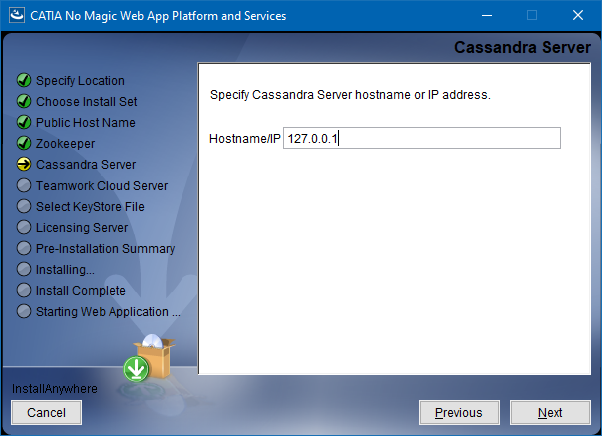Minimize the installer window
This screenshot has height=436, width=602.
[x=487, y=15]
